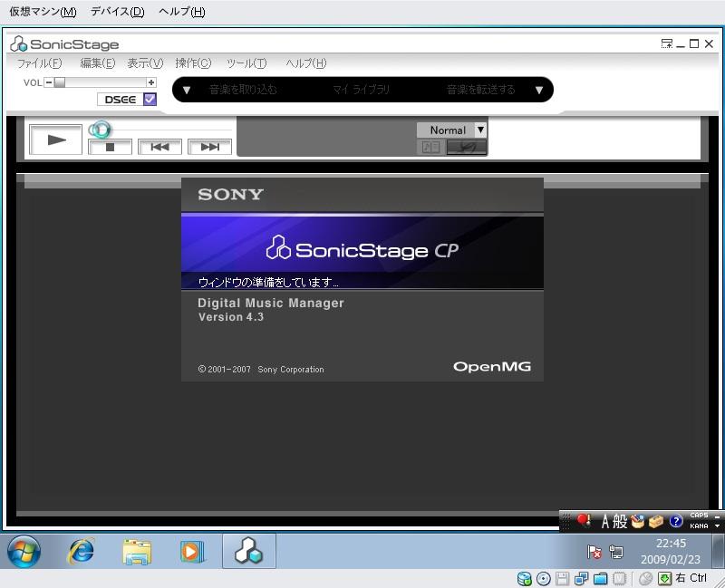Open Windows Explorer folder on taskbar
The height and width of the screenshot is (588, 725).
pyautogui.click(x=137, y=552)
